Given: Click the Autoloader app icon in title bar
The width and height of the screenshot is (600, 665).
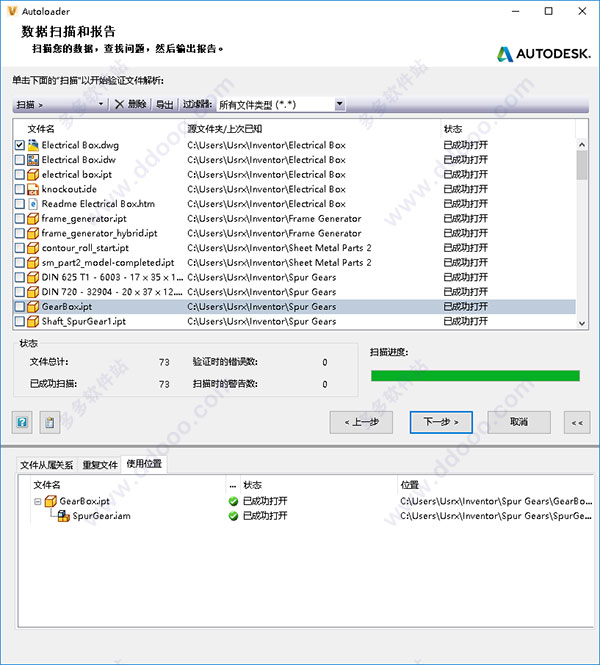Looking at the screenshot, I should click(12, 11).
